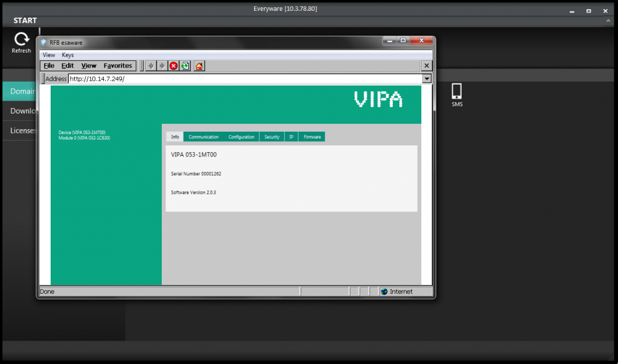
Task: Click the Internet status bar label
Action: [401, 292]
